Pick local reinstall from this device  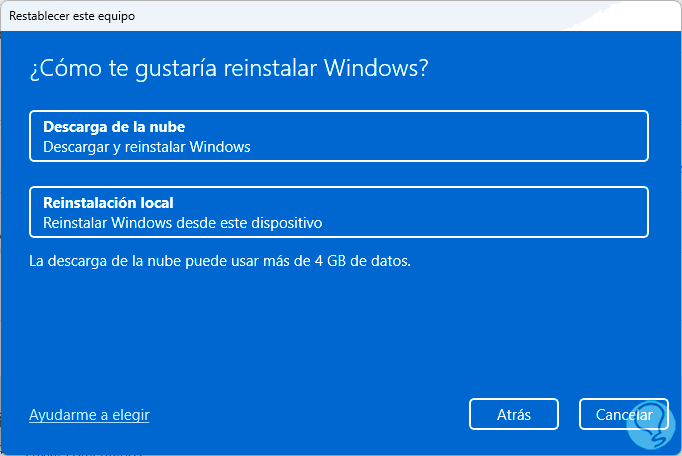(x=339, y=212)
